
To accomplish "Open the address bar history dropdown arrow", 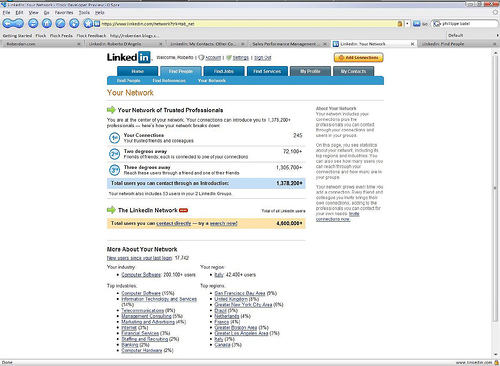I will tap(407, 24).
